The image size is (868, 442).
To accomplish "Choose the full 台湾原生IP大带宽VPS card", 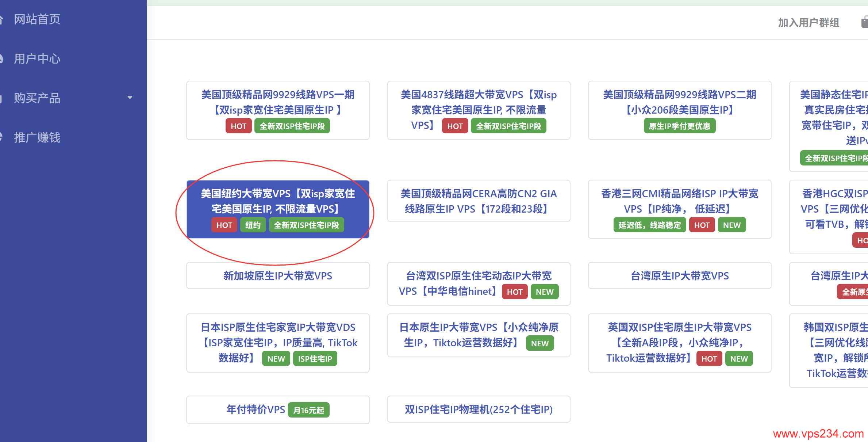I will point(680,275).
